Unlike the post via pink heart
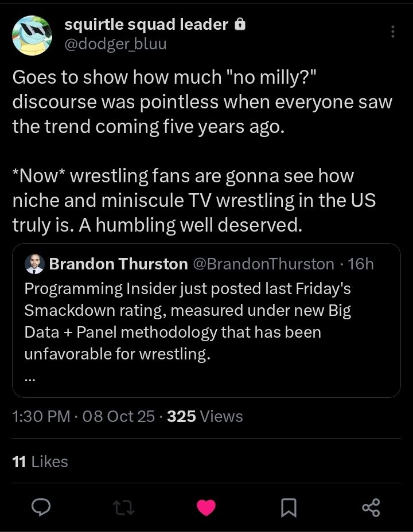The width and height of the screenshot is (413, 532). pos(206,507)
